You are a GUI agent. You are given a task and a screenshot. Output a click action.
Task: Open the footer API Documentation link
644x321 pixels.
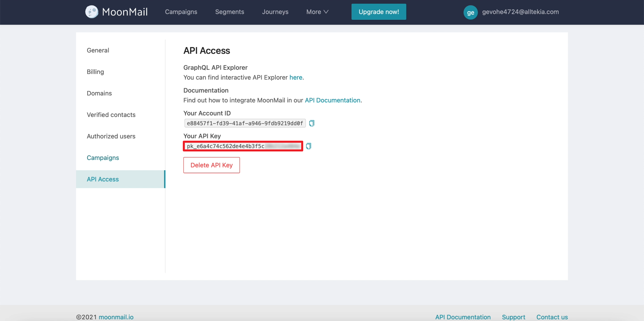click(x=463, y=317)
